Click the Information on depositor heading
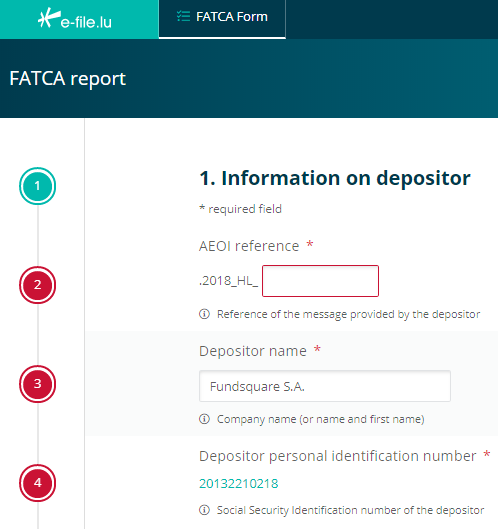Viewport: 498px width, 529px height. (x=335, y=178)
